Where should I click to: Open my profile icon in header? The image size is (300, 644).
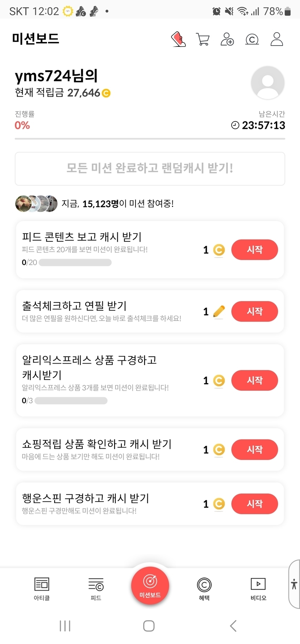pyautogui.click(x=277, y=39)
